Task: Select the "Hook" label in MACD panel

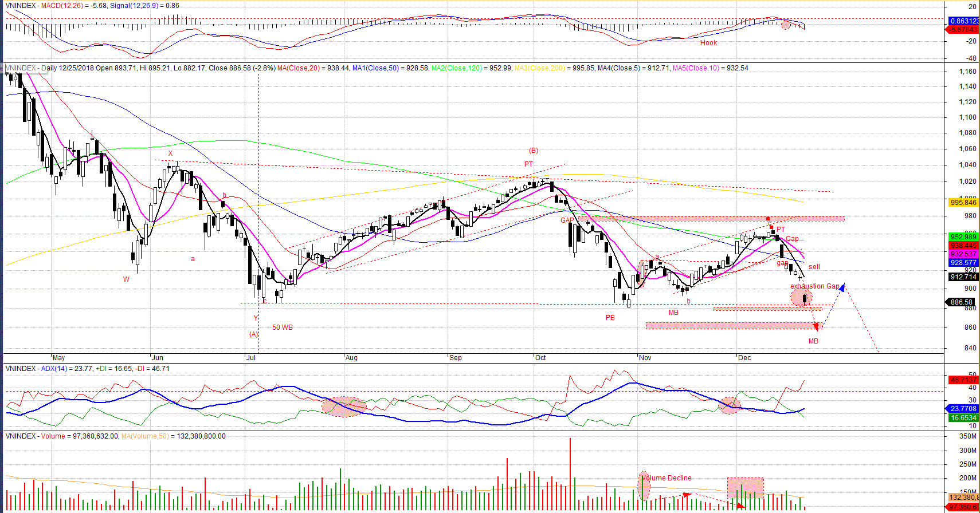Action: pyautogui.click(x=708, y=43)
